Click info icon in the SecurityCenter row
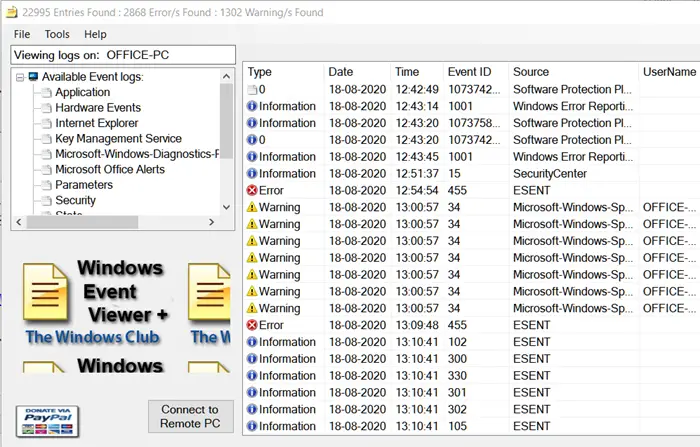 [252, 174]
